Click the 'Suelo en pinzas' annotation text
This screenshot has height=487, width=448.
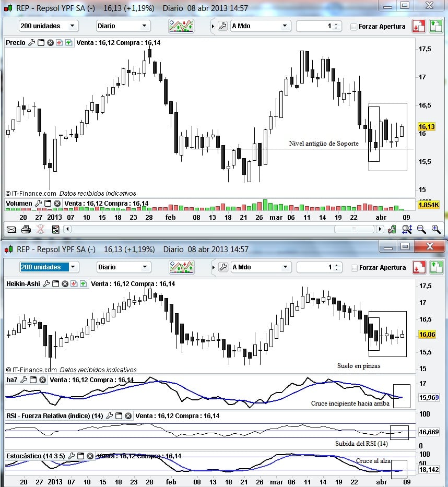point(359,365)
